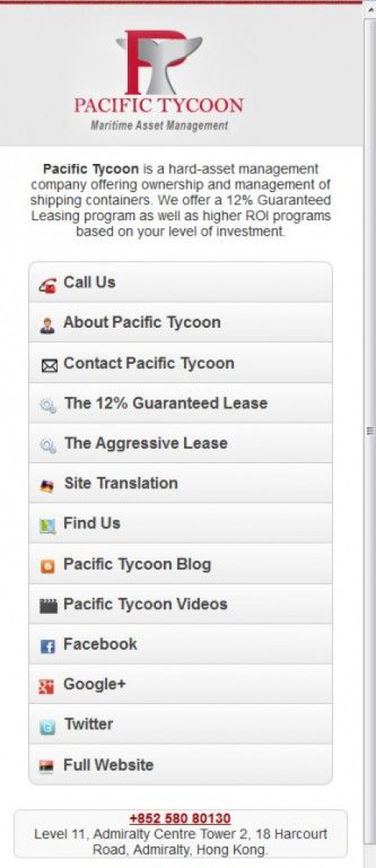
Task: Open the Aggressive Lease menu item
Action: 181,443
